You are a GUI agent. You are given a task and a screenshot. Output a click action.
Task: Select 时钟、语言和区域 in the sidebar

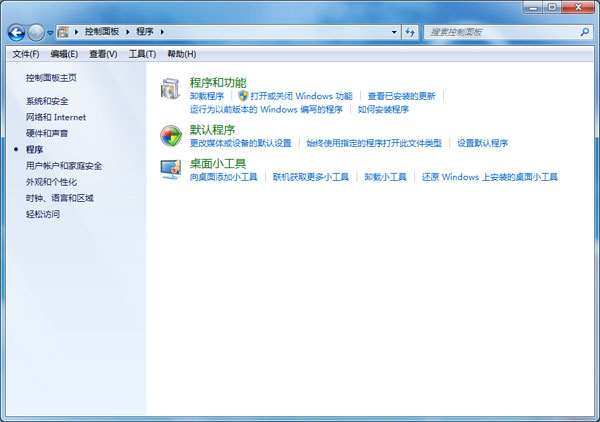coord(60,198)
